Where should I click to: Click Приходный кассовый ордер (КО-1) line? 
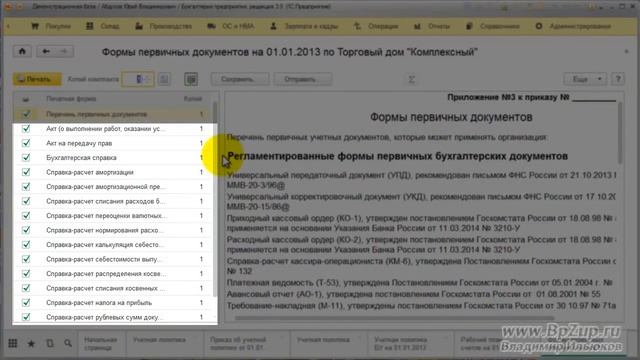pyautogui.click(x=422, y=223)
